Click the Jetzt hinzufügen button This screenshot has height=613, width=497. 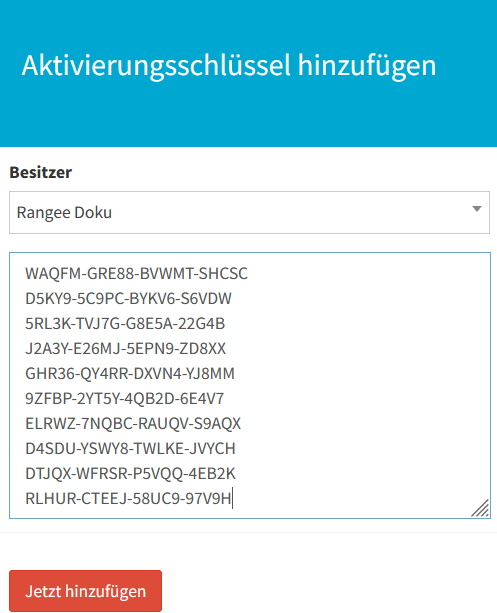85,591
